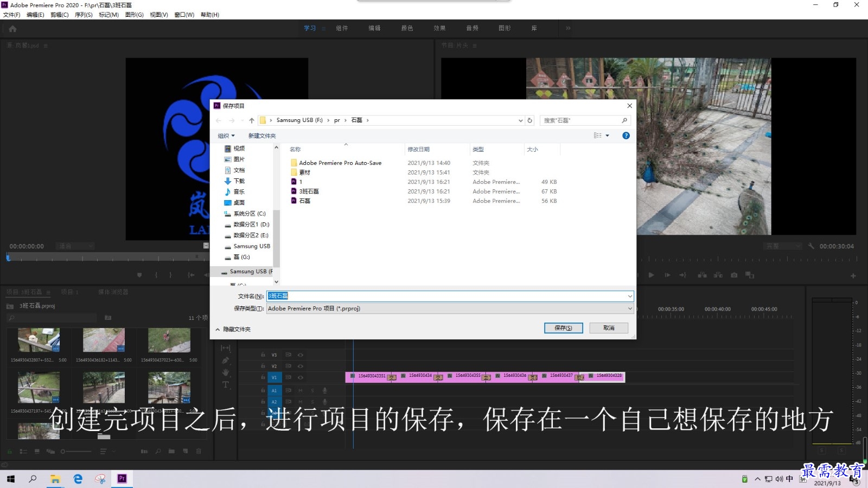Open the 组织 organize dropdown
This screenshot has width=868, height=488.
tap(226, 136)
